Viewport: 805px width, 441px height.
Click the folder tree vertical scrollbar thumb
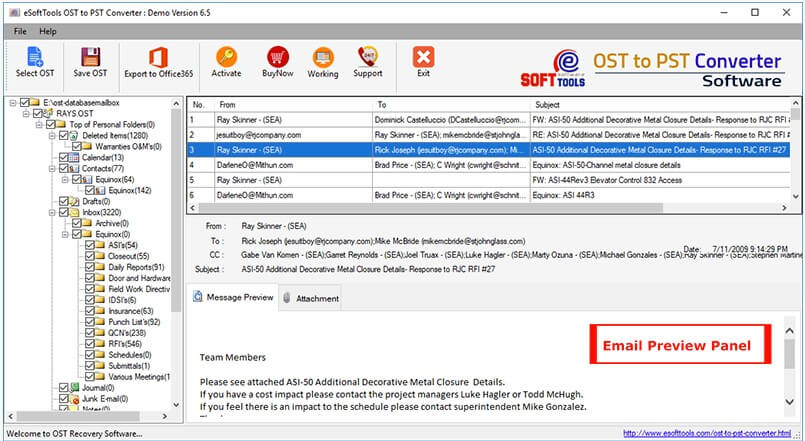(x=176, y=210)
